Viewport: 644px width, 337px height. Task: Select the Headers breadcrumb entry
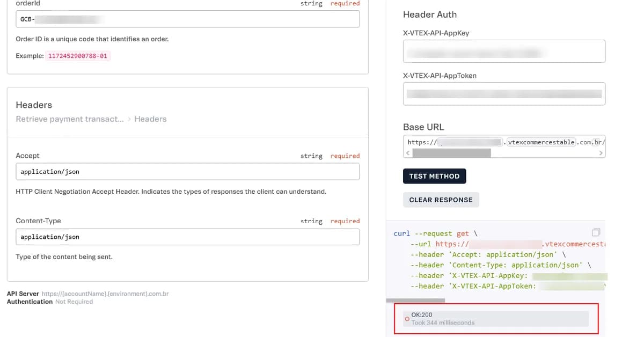pyautogui.click(x=150, y=119)
